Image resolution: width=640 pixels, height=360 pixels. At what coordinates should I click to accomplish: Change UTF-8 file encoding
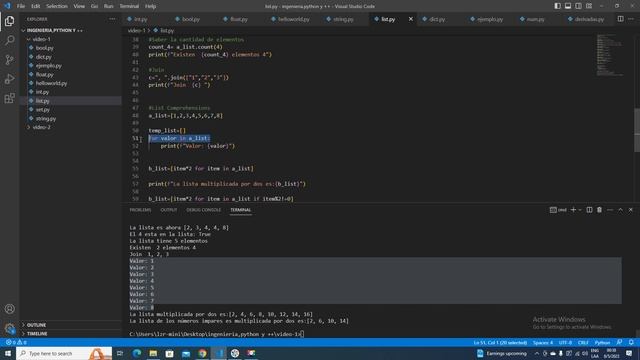565,342
